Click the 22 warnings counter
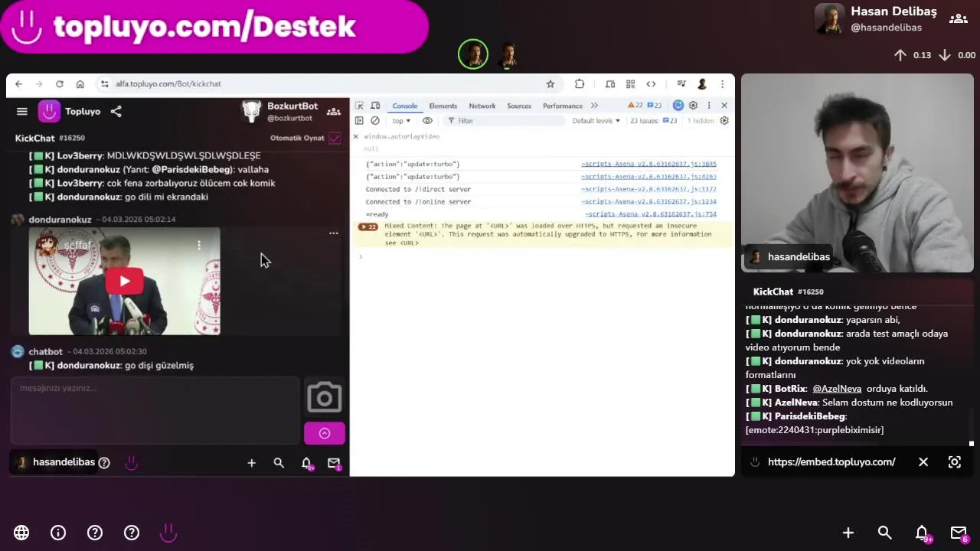The height and width of the screenshot is (551, 980). pyautogui.click(x=635, y=106)
